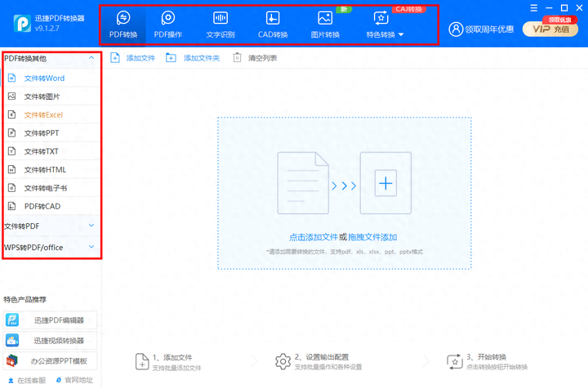Screen dimensions: 588x389
Task: Select the 文字识别 OCR icon
Action: (x=220, y=18)
